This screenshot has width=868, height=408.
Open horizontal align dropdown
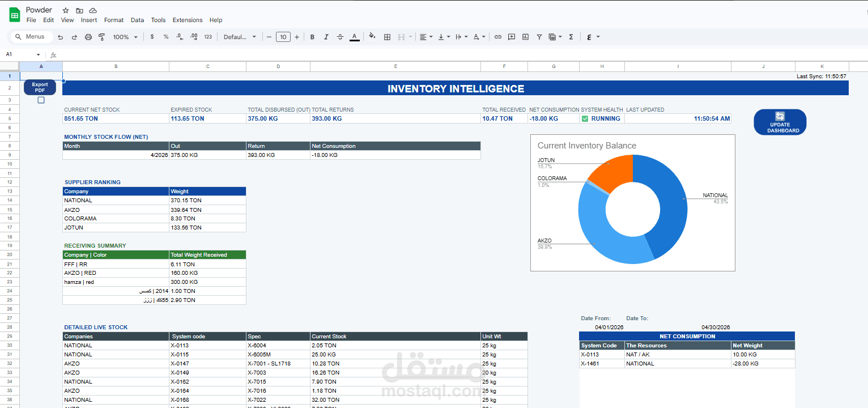(426, 37)
